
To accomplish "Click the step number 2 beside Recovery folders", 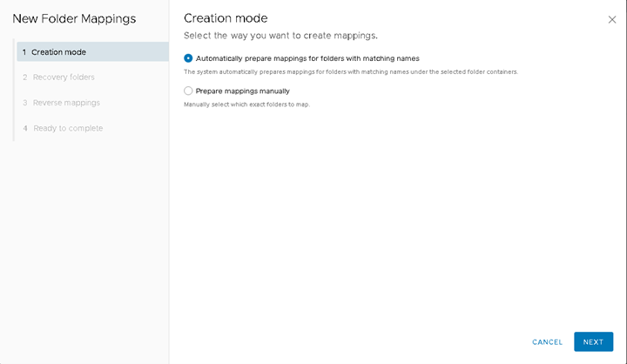I will [x=24, y=78].
